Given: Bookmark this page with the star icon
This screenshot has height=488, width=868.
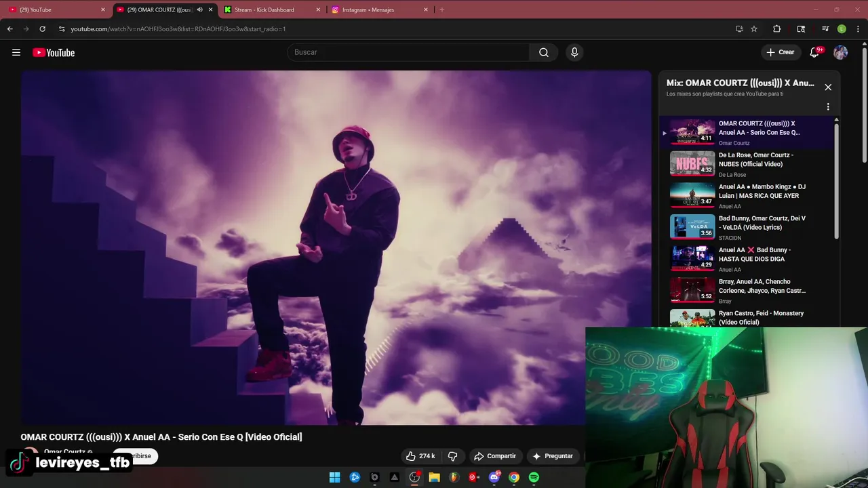Looking at the screenshot, I should click(x=754, y=29).
